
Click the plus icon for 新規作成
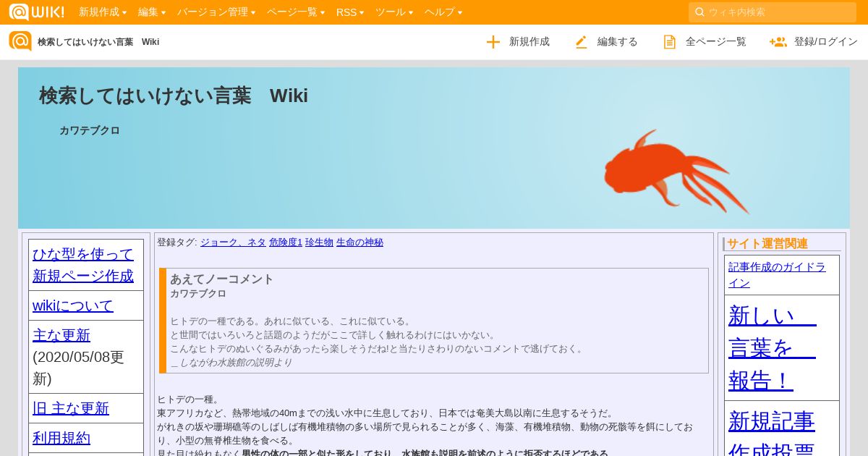(x=493, y=42)
